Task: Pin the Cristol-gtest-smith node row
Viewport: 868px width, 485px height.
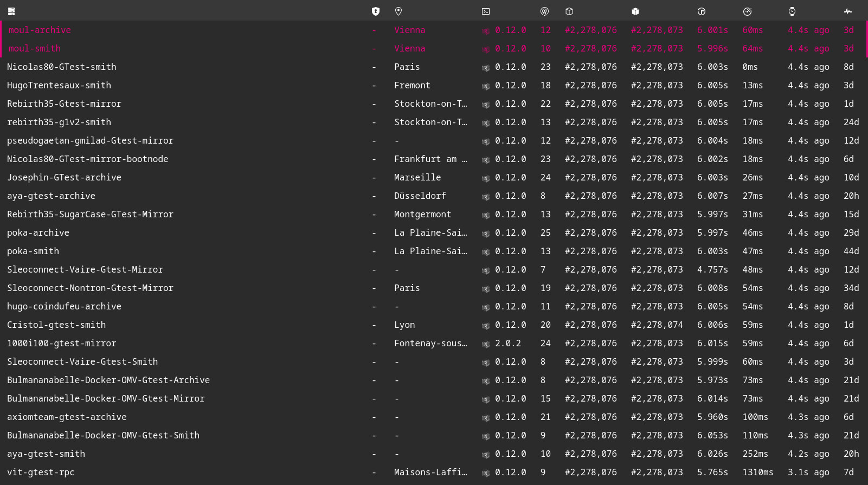Action: 56,325
